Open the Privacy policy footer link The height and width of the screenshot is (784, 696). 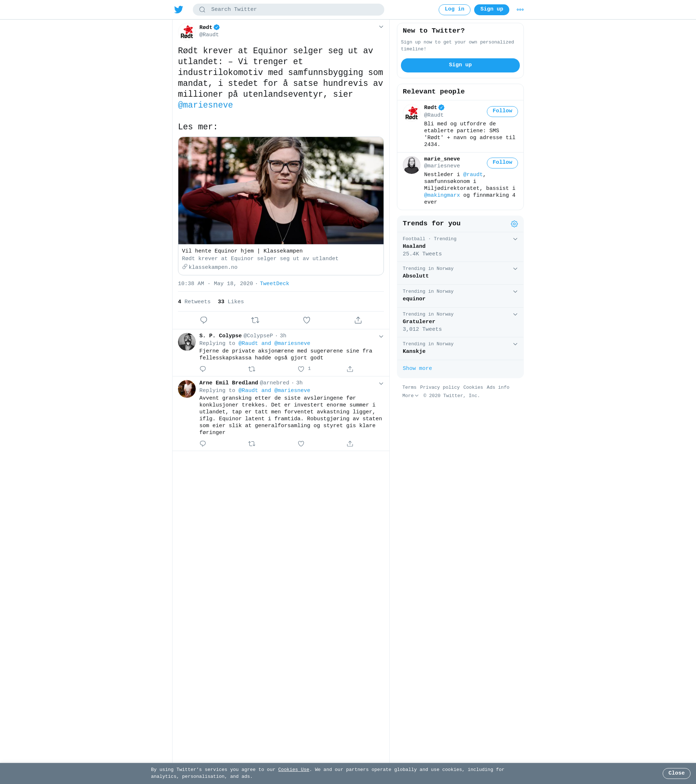tap(440, 387)
